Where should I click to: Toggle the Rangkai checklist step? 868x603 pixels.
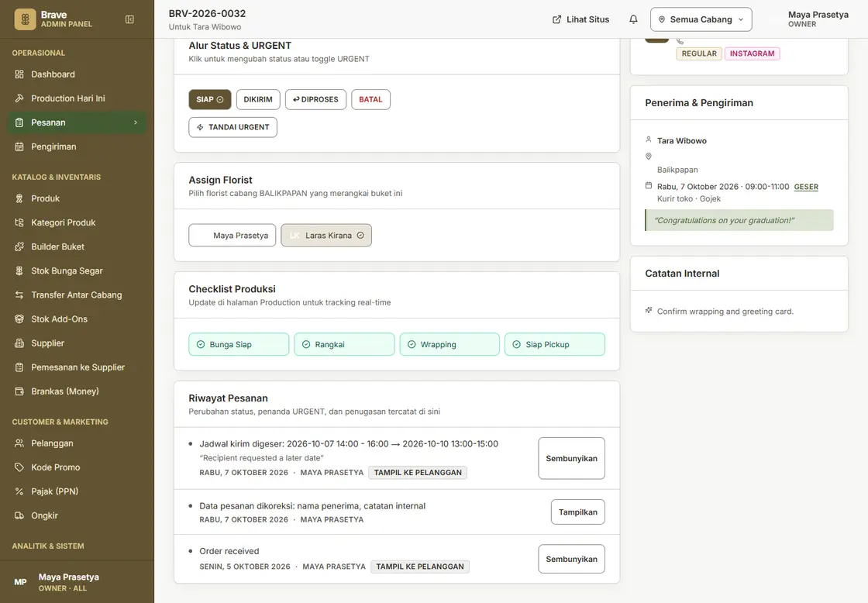344,344
